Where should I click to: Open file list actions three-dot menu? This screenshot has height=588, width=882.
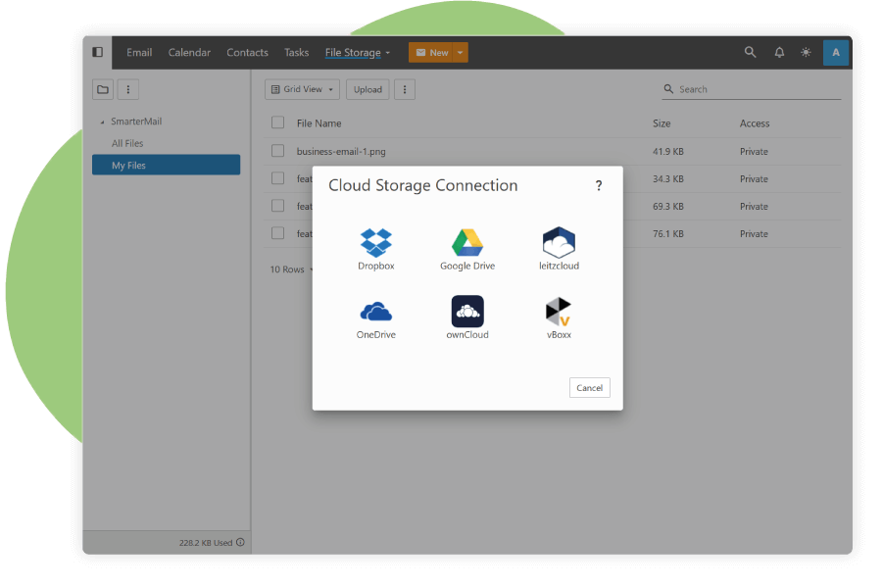405,89
